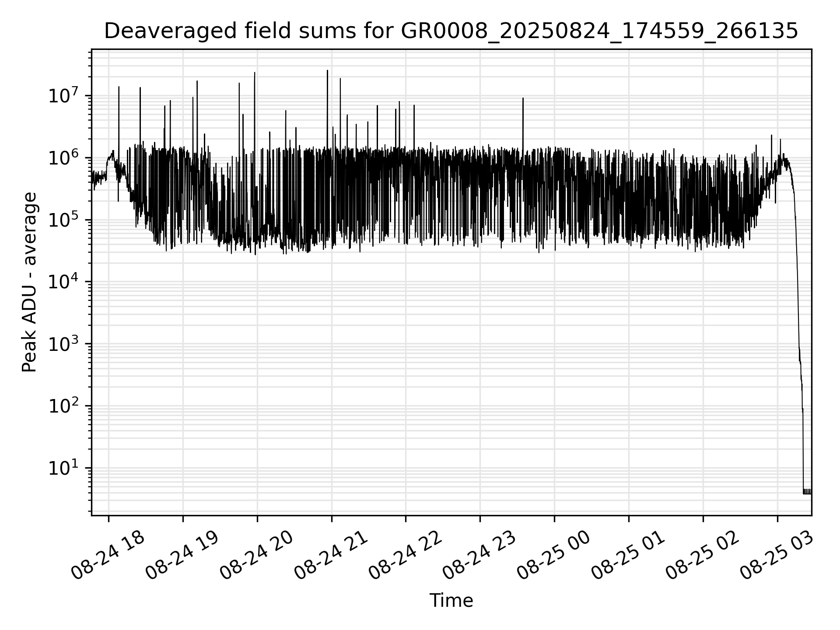Click the tallest spike just before 08-24 21
Image resolution: width=840 pixels, height=630 pixels.
(x=327, y=109)
